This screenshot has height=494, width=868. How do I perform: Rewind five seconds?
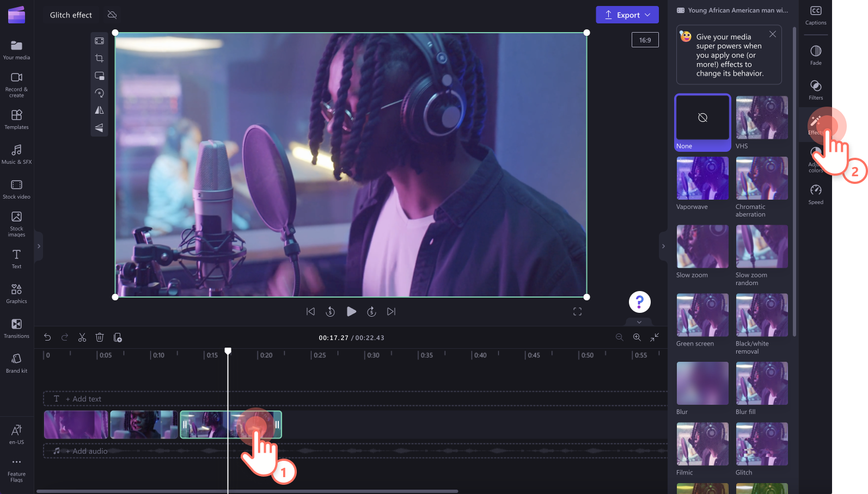point(331,311)
